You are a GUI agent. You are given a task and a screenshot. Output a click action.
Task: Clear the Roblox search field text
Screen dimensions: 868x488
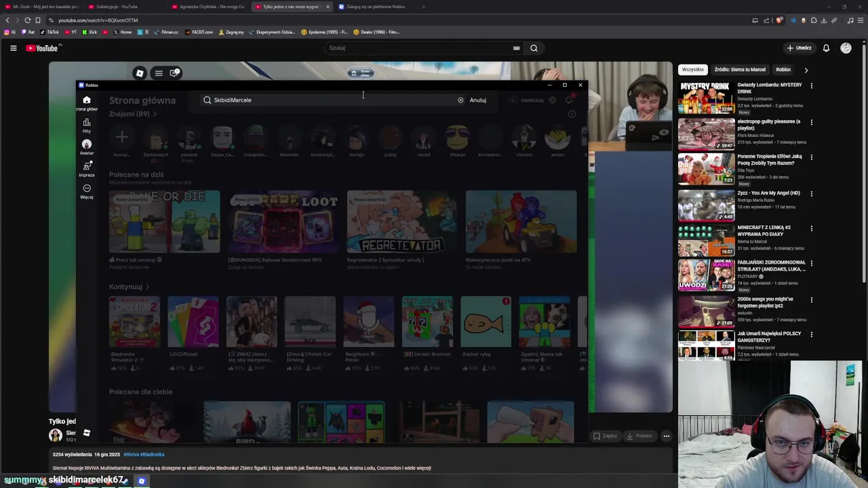[460, 100]
